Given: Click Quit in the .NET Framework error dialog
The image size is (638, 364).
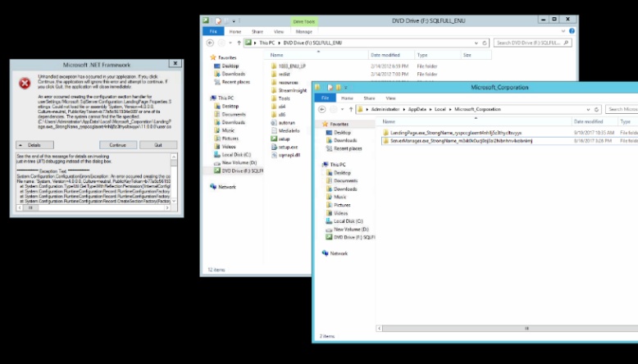Looking at the screenshot, I should click(x=158, y=145).
